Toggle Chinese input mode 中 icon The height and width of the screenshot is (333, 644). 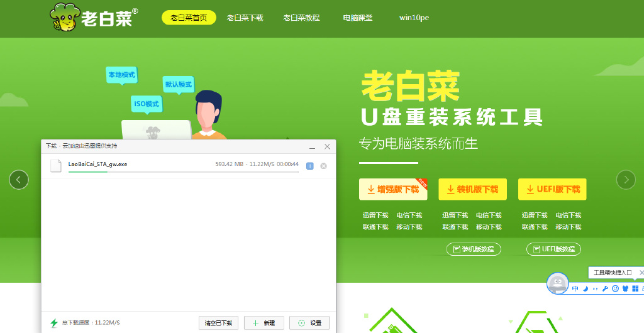(575, 289)
